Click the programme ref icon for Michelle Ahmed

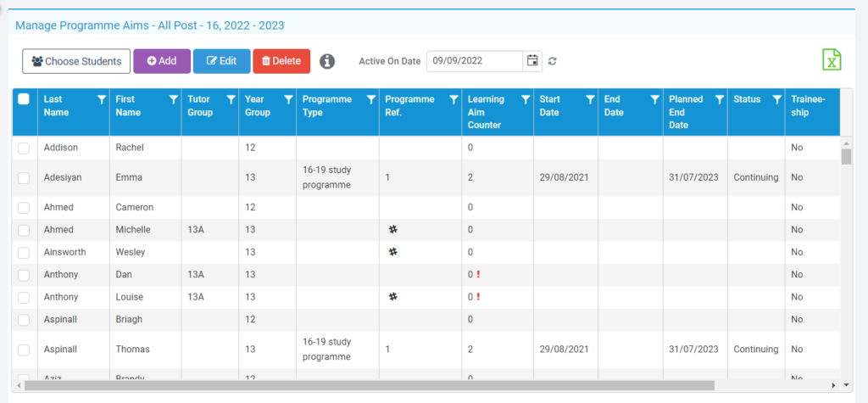393,229
